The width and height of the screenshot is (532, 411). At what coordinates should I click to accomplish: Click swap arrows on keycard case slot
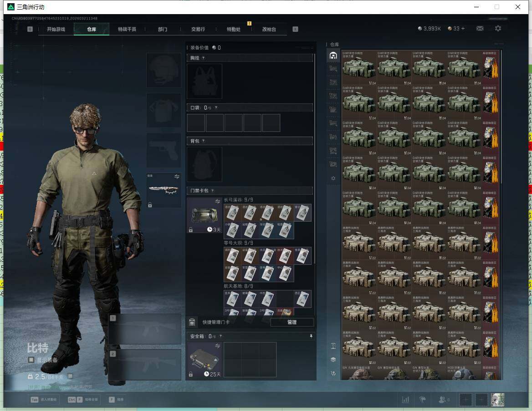pos(217,201)
